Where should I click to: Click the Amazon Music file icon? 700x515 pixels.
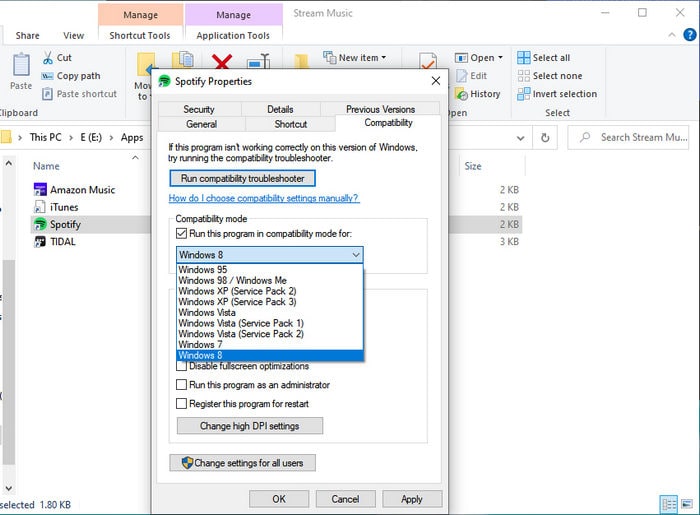click(40, 190)
